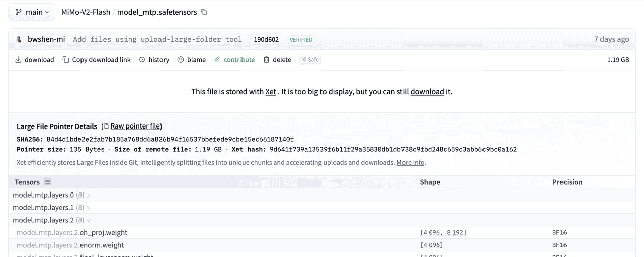The height and width of the screenshot is (257, 644).
Task: Go to MiMo-V2-Flash breadcrumb folder
Action: [86, 12]
